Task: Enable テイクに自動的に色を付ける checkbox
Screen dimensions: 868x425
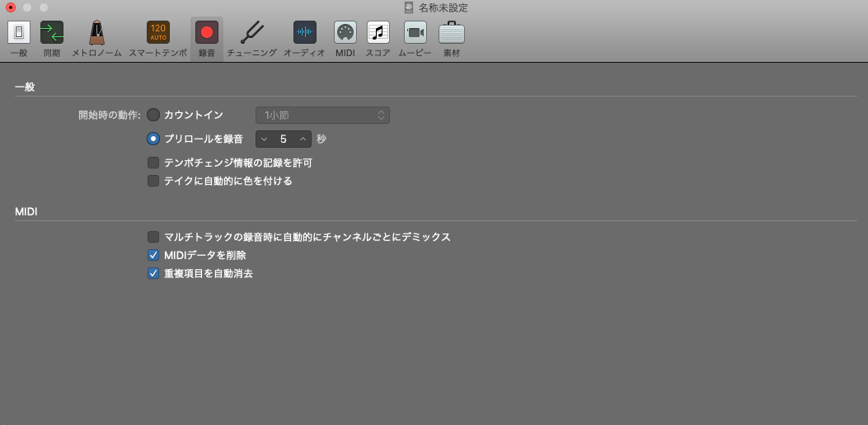Action: 153,181
